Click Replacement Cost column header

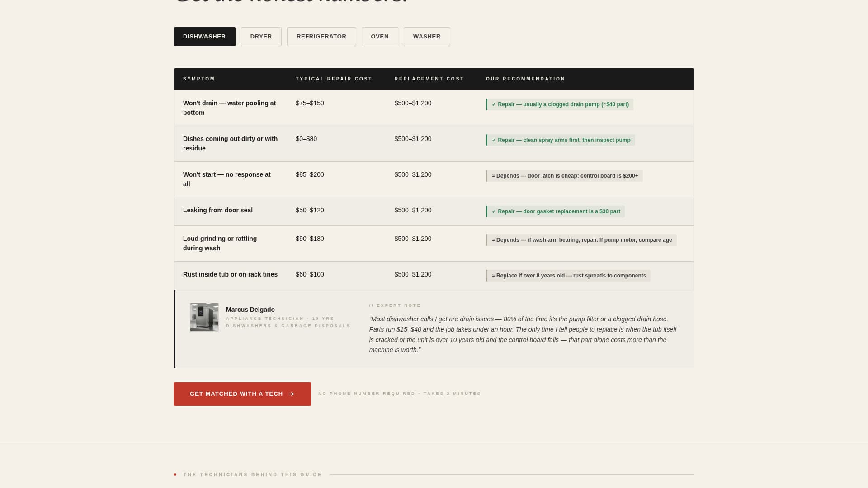pyautogui.click(x=429, y=79)
